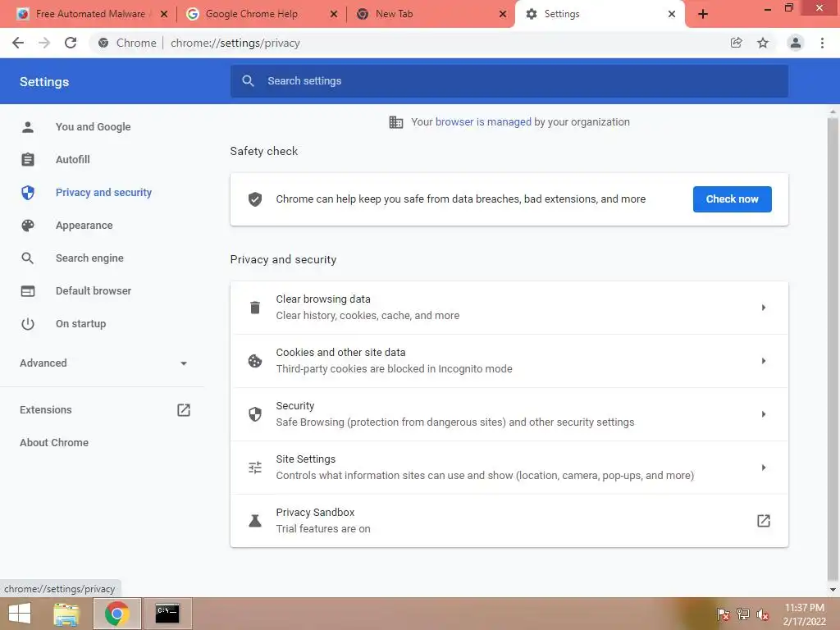Click the Security half-shield icon
Screen dimensions: 840x630
pyautogui.click(x=255, y=414)
